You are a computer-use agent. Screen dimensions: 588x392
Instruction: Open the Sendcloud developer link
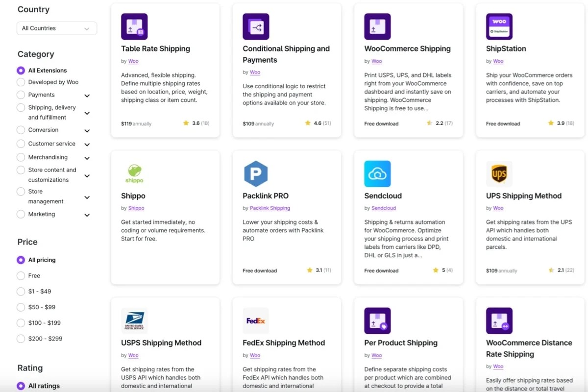point(384,208)
